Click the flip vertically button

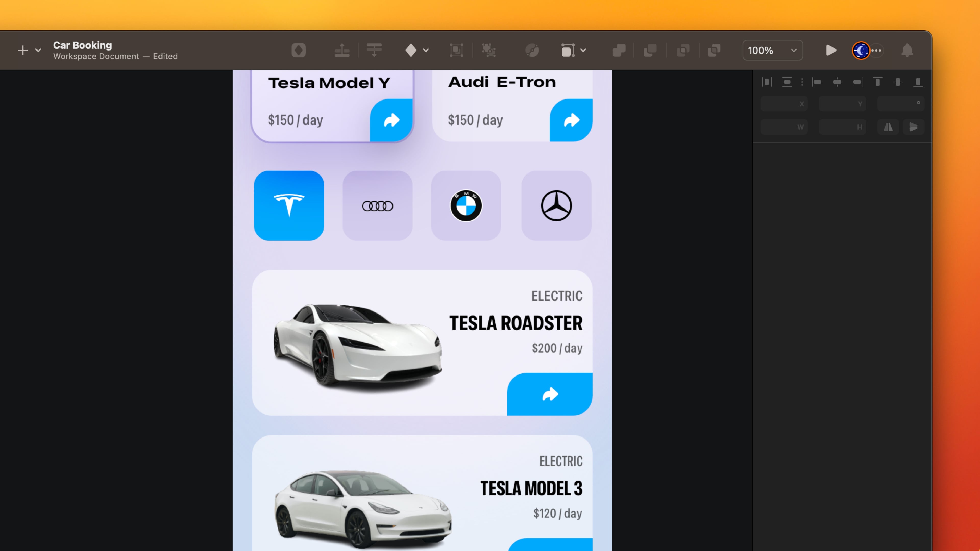[913, 127]
